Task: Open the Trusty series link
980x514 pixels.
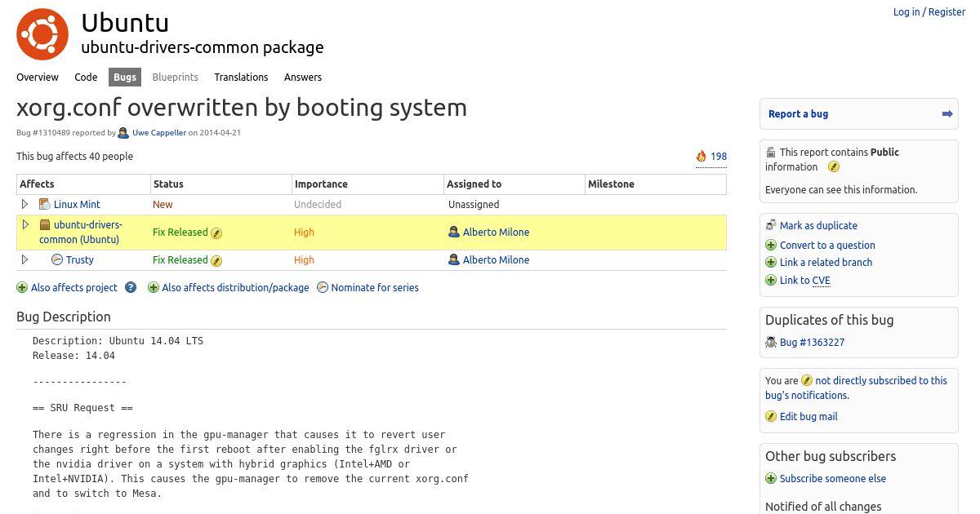Action: (80, 259)
